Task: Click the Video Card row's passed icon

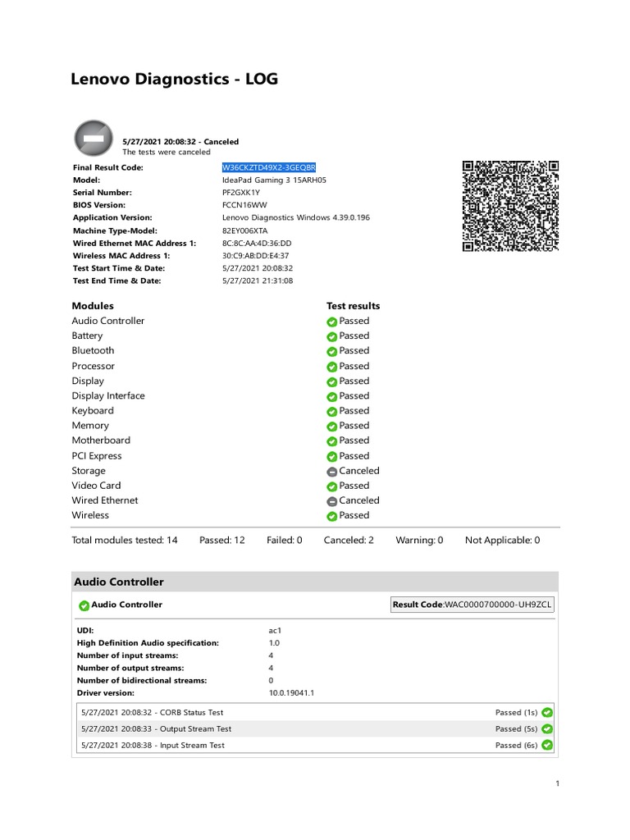Action: 331,486
